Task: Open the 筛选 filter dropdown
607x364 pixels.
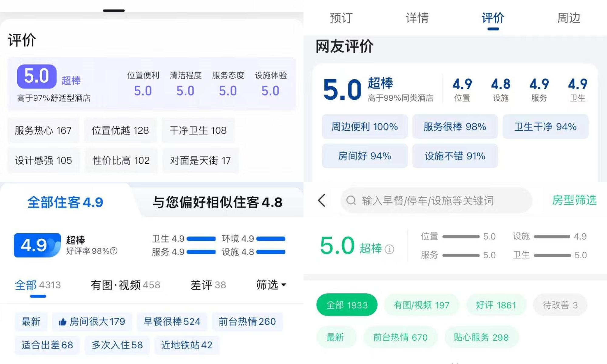Action: tap(271, 285)
